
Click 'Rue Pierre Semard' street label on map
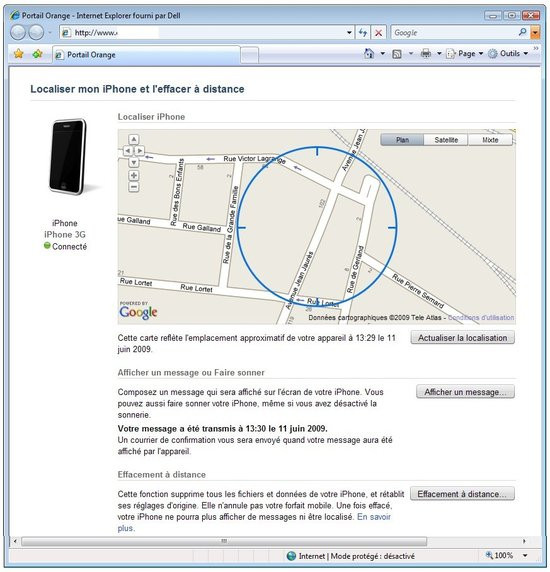click(x=418, y=291)
